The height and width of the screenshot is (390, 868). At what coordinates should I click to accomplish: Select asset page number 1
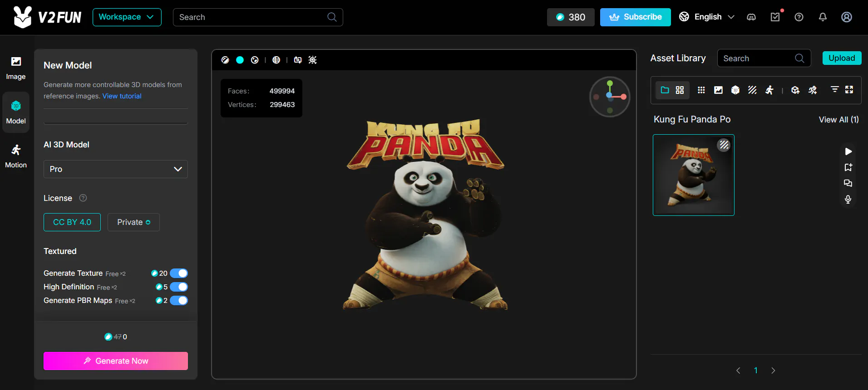coord(756,370)
